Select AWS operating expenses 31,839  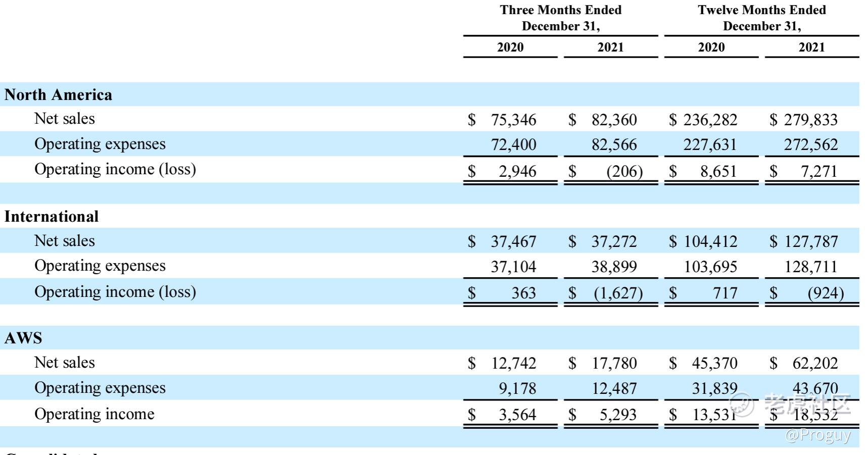pyautogui.click(x=714, y=388)
